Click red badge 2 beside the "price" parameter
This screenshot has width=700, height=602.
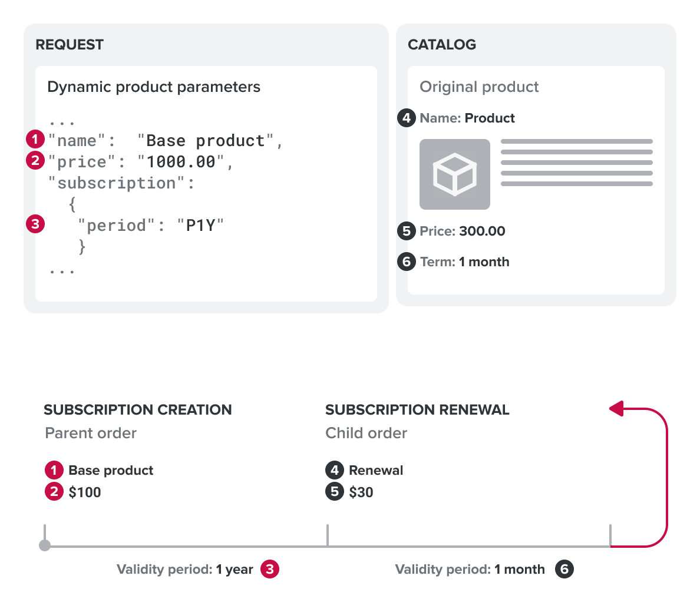pos(35,160)
